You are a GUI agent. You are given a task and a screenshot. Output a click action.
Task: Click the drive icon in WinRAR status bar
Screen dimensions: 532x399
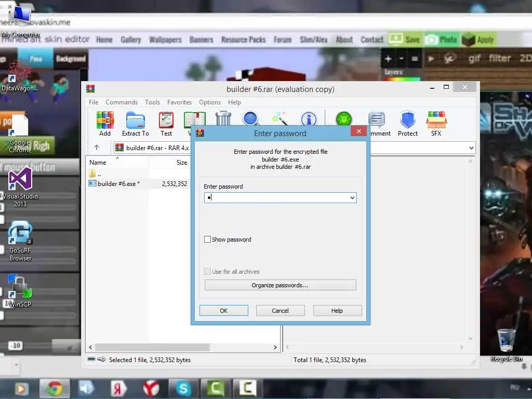tap(91, 359)
